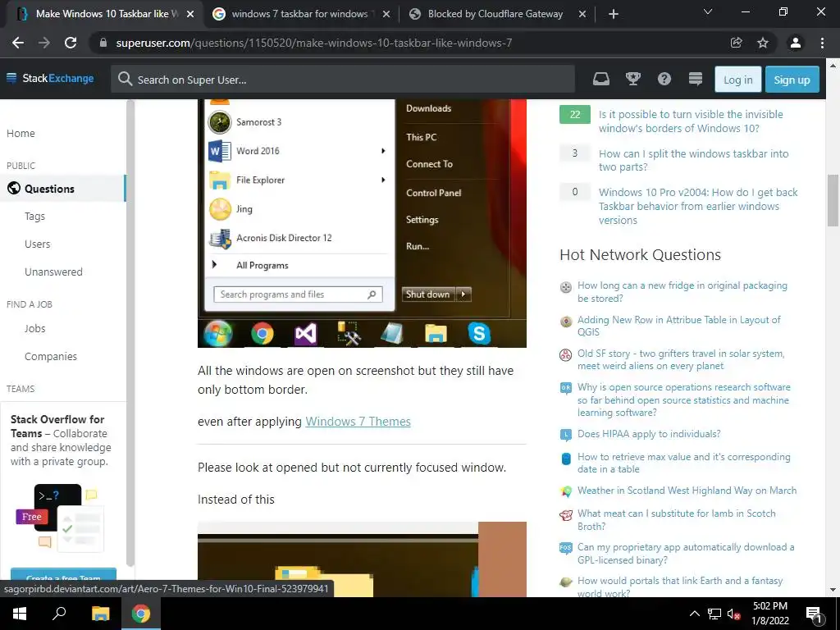This screenshot has width=840, height=630.
Task: Open 'Adding New Row in Attribue Table' question
Action: [678, 326]
